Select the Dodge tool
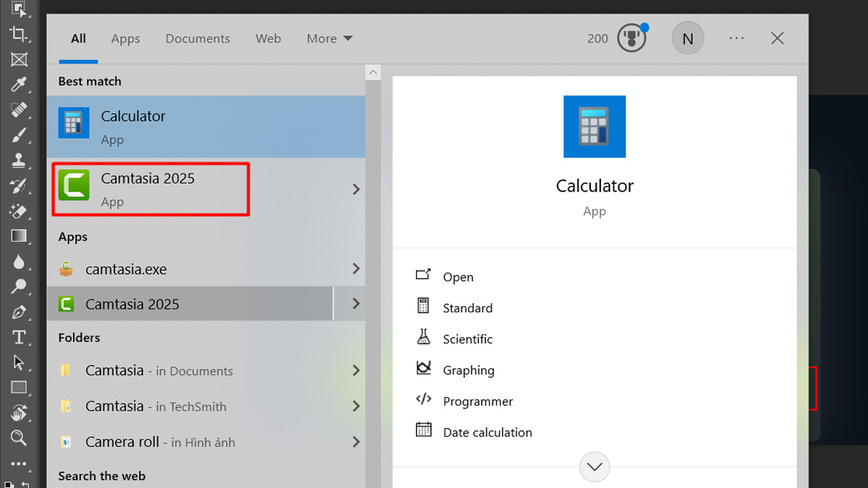868x488 pixels. [x=19, y=286]
